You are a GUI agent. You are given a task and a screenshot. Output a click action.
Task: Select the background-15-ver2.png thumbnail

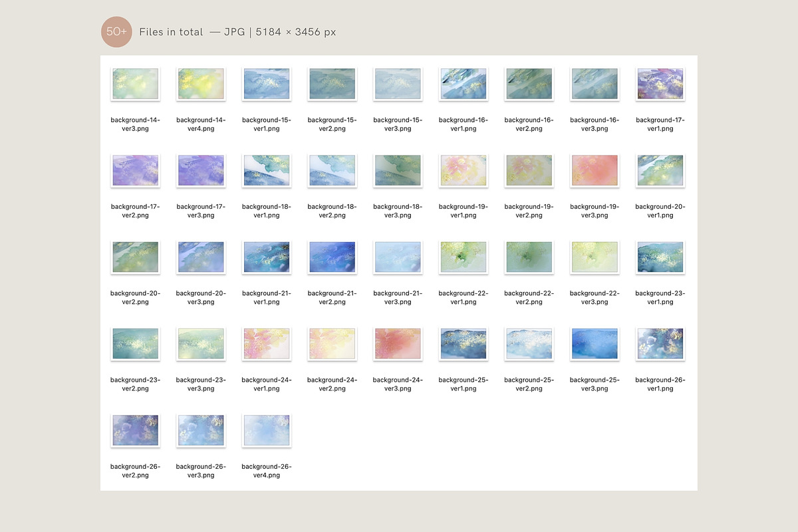(x=332, y=84)
